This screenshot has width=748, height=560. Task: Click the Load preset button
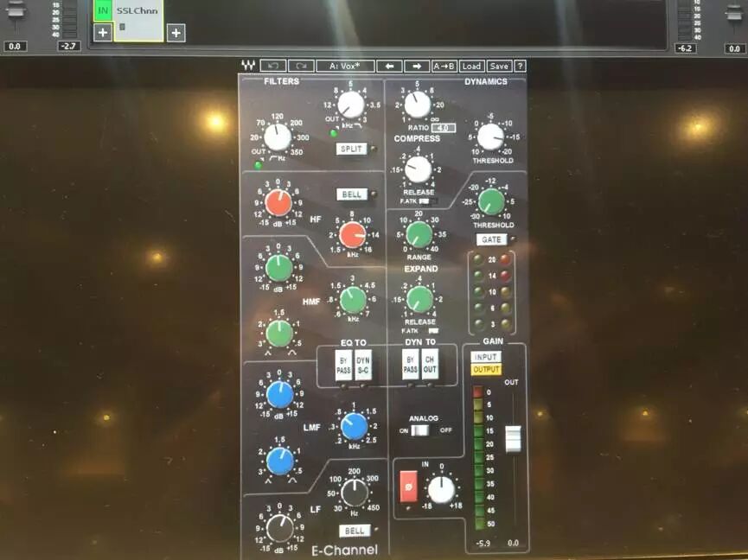(471, 67)
